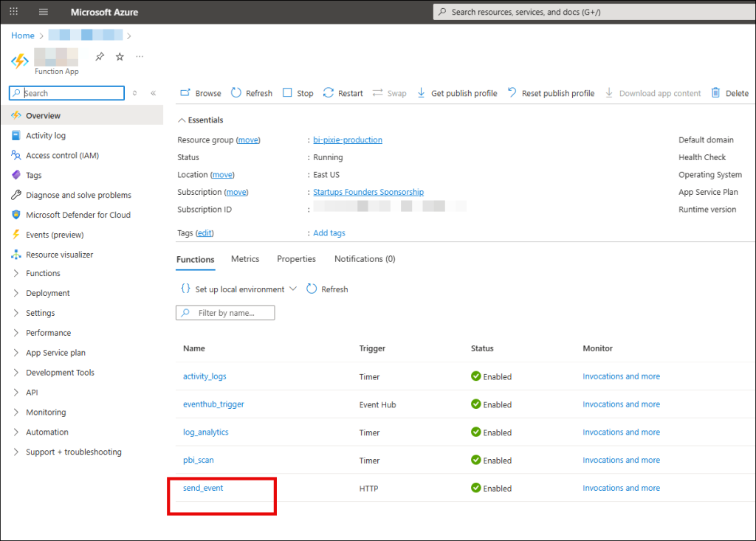Open Diagnose and solve problems
This screenshot has height=541, width=756.
click(78, 195)
